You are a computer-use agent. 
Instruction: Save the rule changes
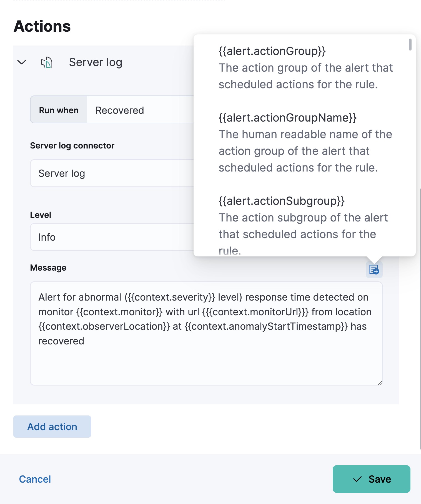coord(371,479)
